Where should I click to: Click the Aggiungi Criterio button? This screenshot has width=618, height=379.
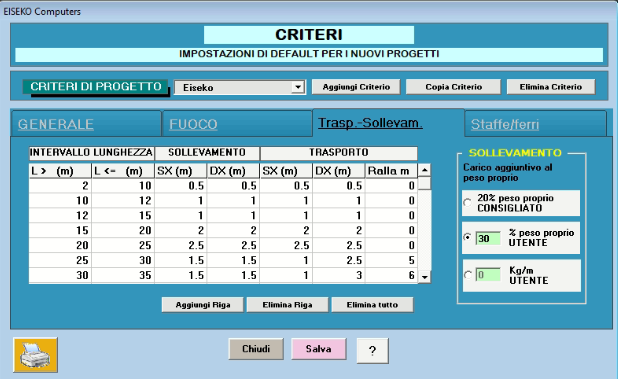pos(356,87)
